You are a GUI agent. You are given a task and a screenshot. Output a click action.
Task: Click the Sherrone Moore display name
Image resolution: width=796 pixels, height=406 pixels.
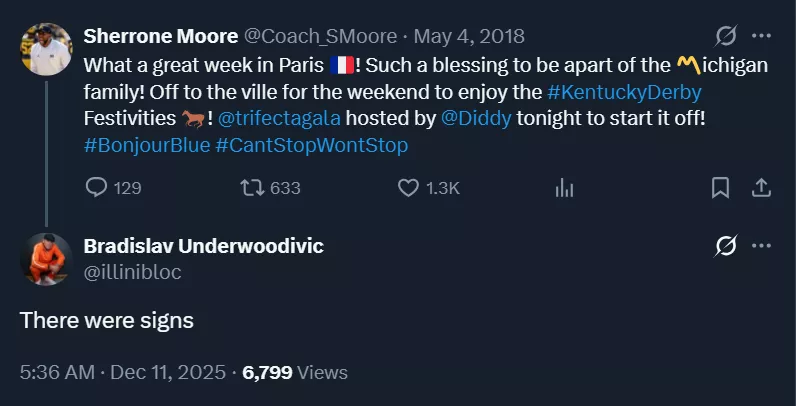161,37
